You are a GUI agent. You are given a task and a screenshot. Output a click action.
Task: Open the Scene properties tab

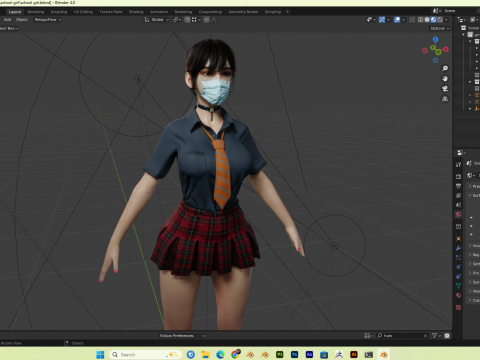458,205
